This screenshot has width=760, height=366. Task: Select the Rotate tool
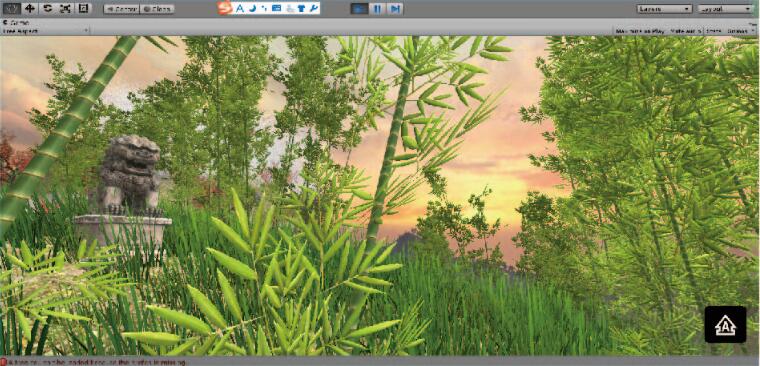point(48,8)
